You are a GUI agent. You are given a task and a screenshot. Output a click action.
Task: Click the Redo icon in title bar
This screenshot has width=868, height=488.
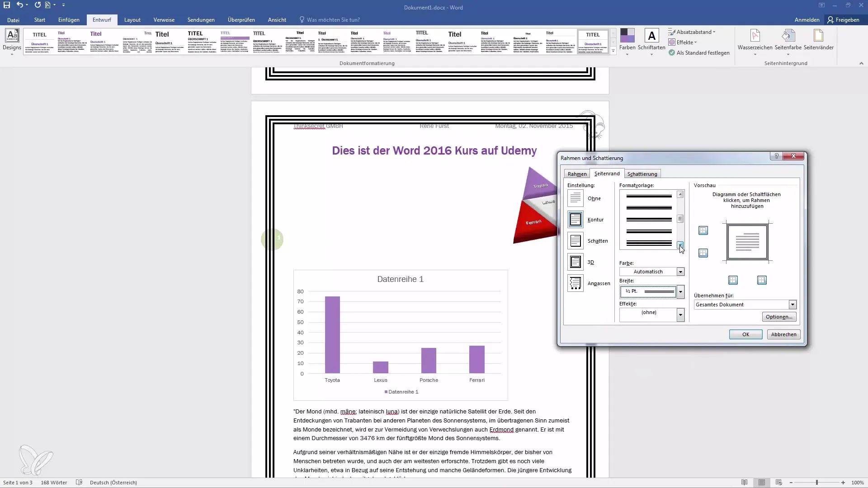[38, 5]
